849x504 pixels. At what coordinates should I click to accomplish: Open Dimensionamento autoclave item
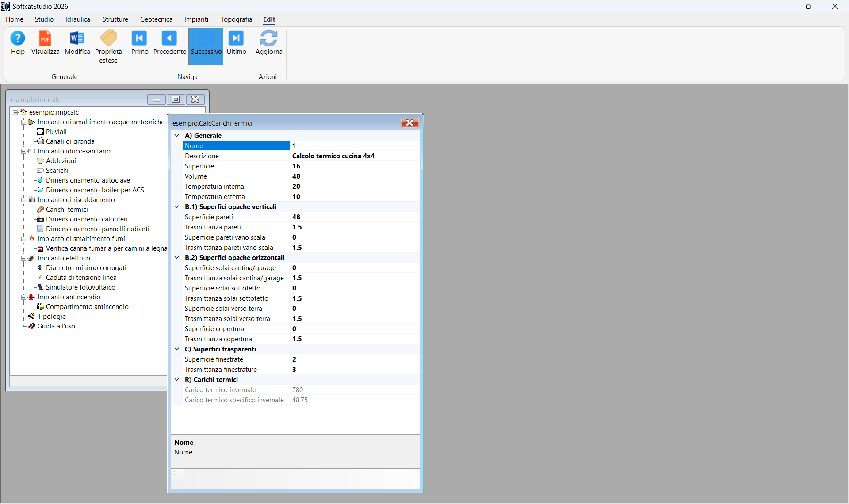point(88,180)
